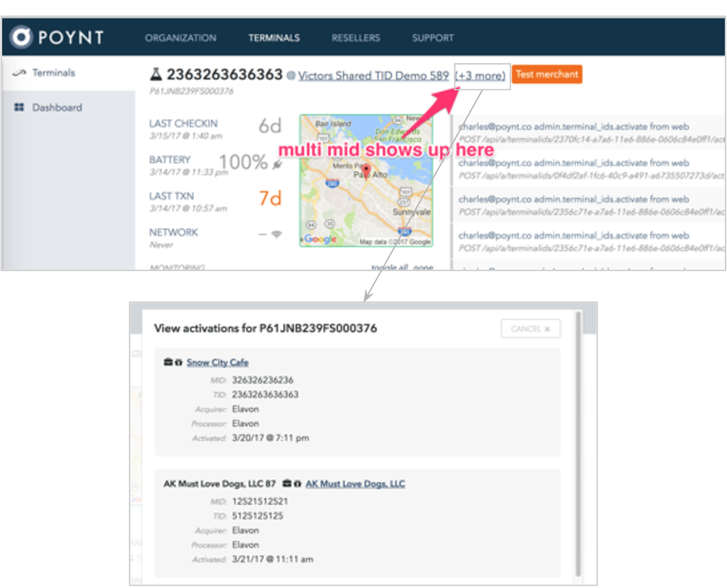Go to the SUPPORT section
Image resolution: width=727 pixels, height=588 pixels.
tap(433, 38)
